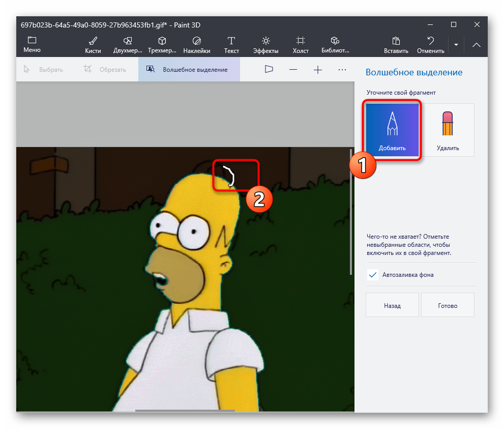Open the Кисти (Brushes) tool
504x429 pixels.
pos(93,44)
